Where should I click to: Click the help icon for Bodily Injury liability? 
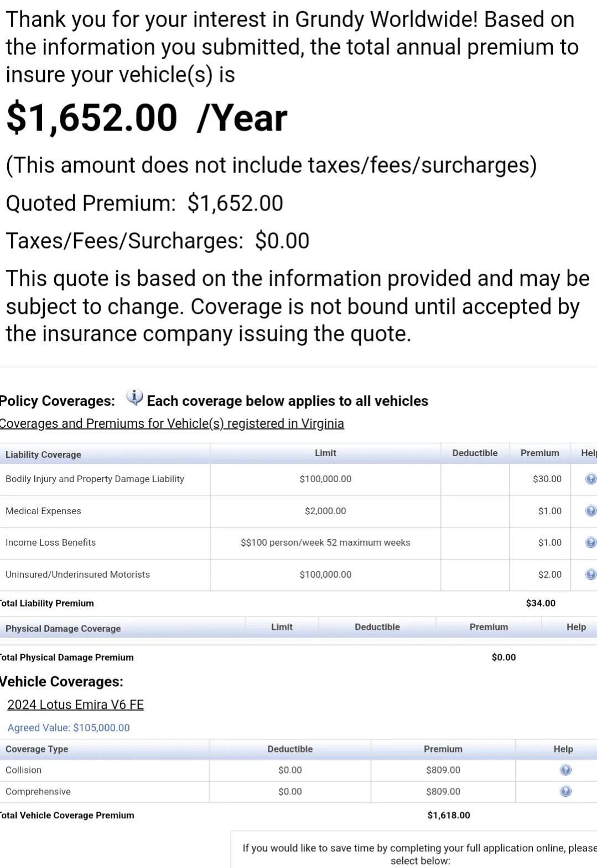590,479
